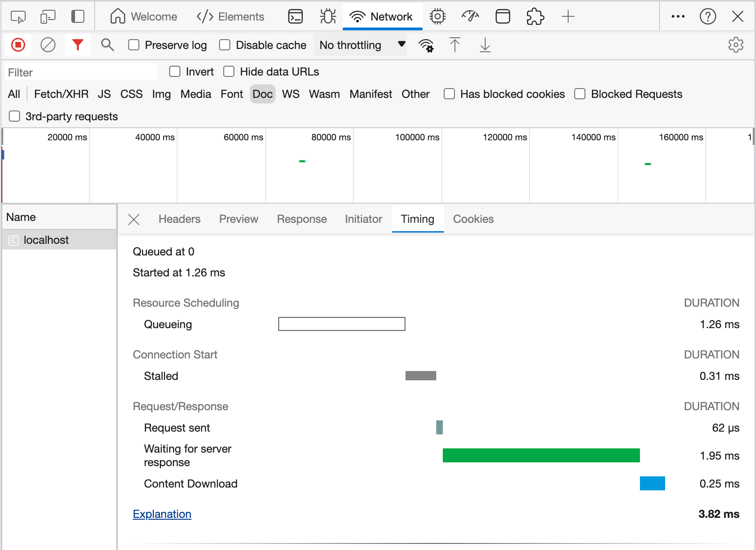Clear the network log
Screen dimensions: 756x550
48,45
